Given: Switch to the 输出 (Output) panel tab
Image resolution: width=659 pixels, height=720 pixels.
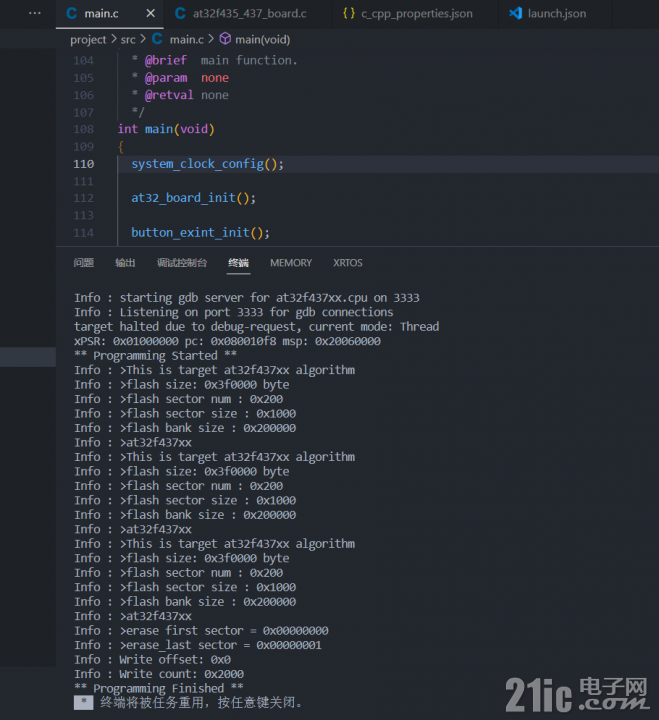Looking at the screenshot, I should point(125,263).
